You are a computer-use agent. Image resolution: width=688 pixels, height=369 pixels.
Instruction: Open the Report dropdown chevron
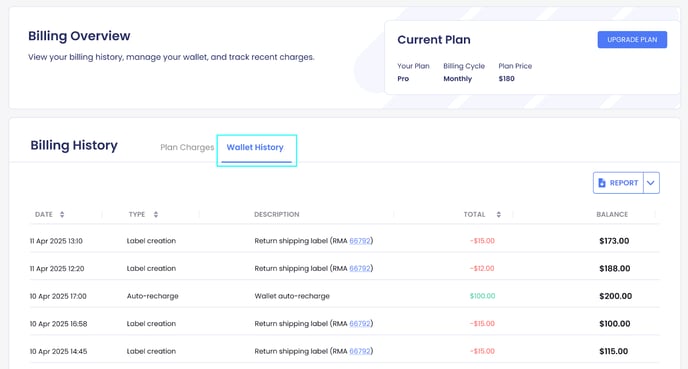click(x=651, y=183)
